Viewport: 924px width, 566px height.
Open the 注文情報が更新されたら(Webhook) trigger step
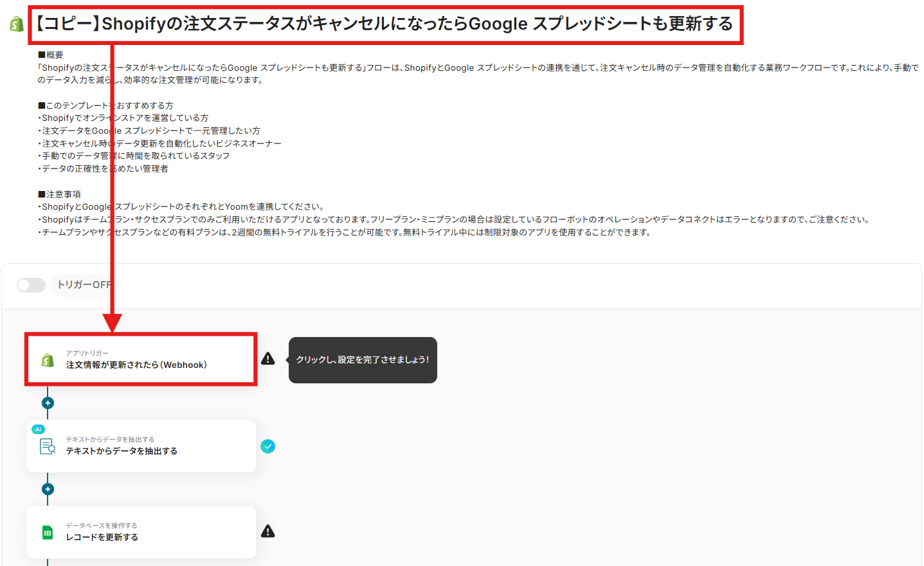tap(141, 360)
